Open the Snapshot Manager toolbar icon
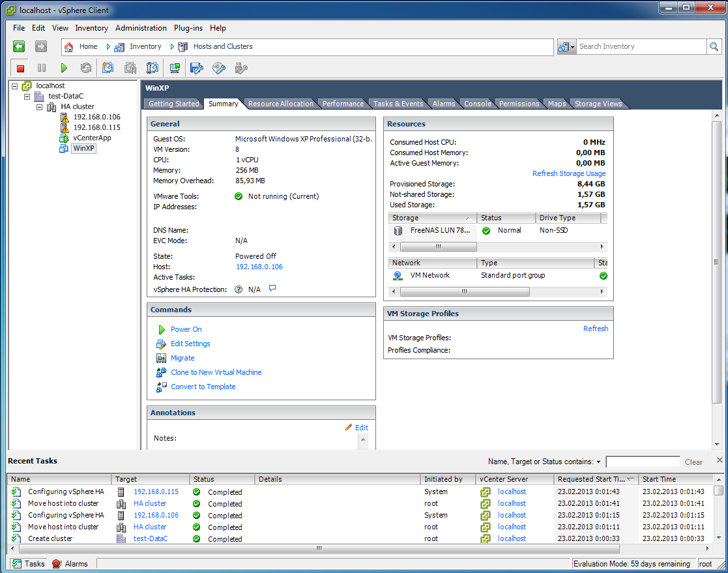 tap(153, 68)
